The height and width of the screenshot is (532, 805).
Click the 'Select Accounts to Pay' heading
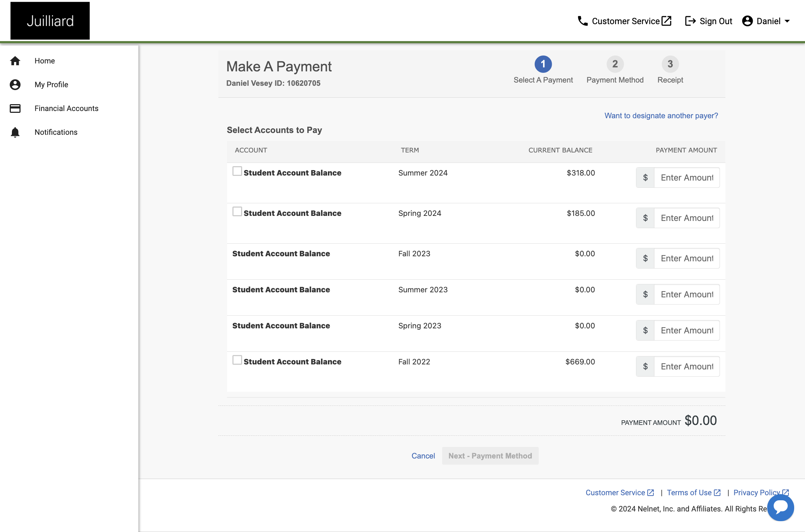[x=274, y=130]
